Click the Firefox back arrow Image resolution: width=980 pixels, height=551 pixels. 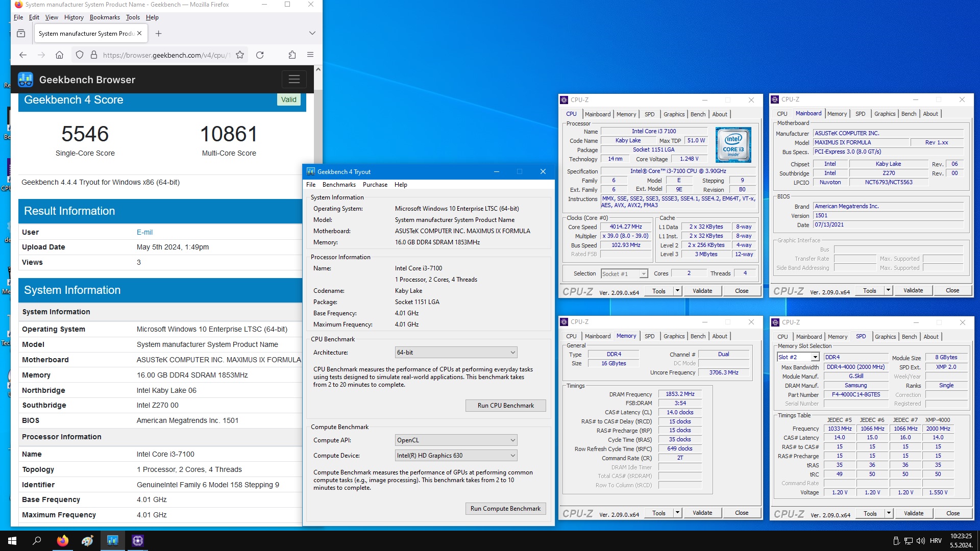coord(23,55)
